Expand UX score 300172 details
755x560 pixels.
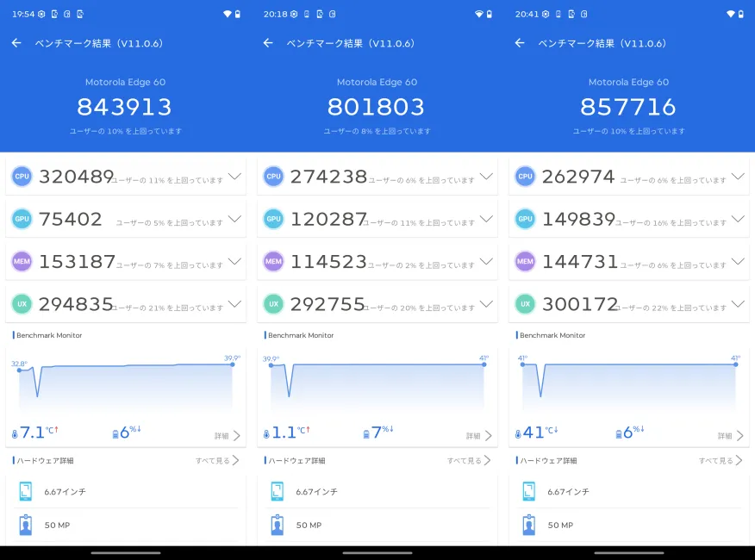[738, 304]
